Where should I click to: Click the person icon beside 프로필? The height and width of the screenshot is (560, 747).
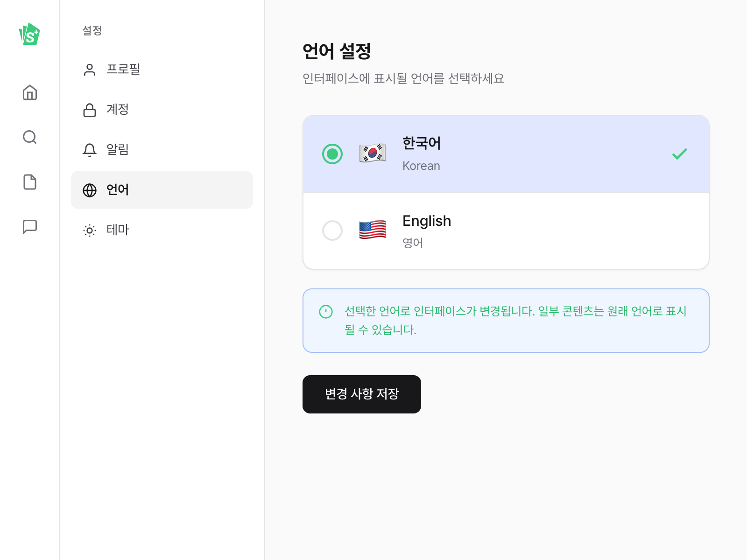coord(89,70)
